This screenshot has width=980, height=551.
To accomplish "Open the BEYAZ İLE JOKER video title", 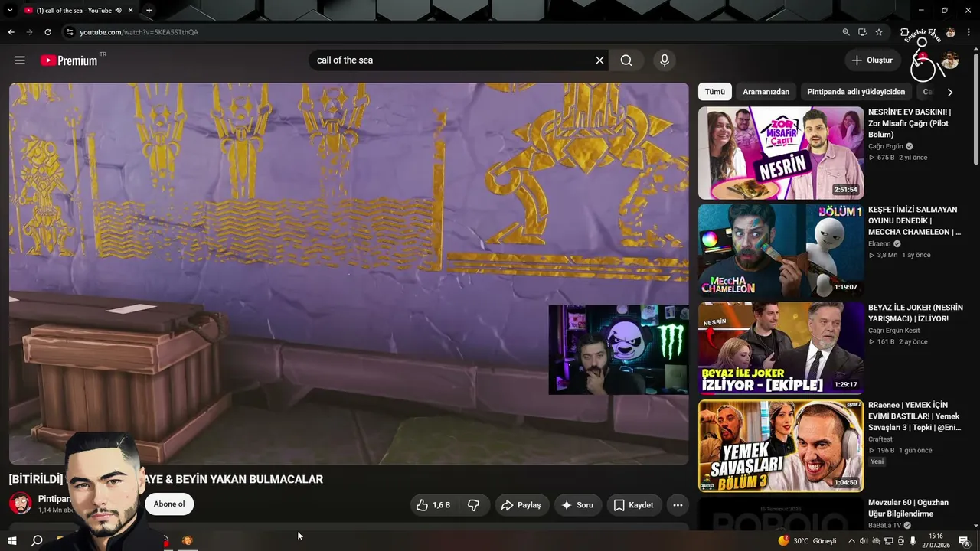I will [916, 313].
